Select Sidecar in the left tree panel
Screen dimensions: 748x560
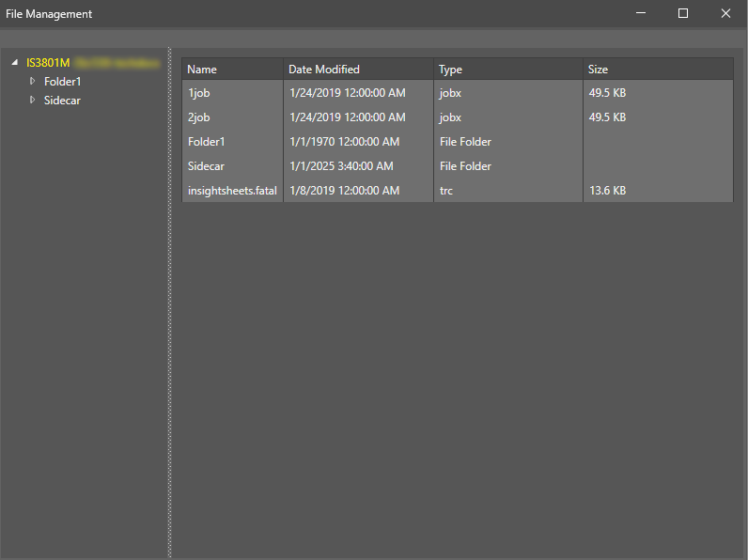(62, 101)
